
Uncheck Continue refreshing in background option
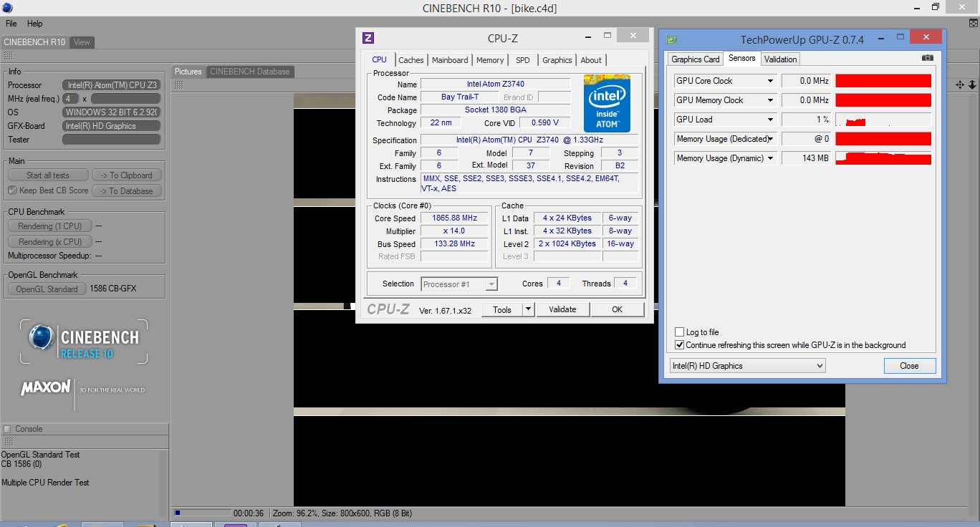tap(680, 345)
